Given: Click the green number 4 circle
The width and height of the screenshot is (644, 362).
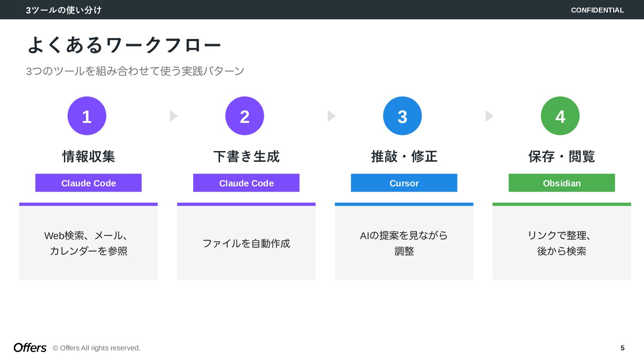Looking at the screenshot, I should click(560, 116).
